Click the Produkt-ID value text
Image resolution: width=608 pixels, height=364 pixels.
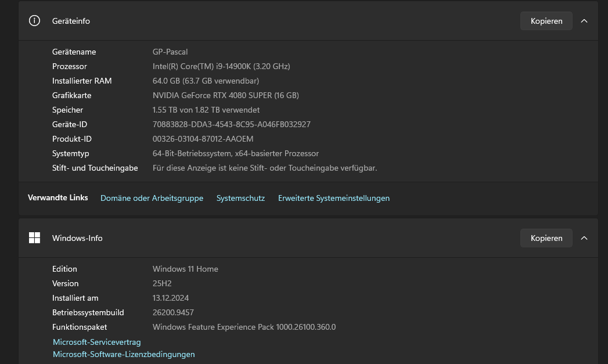(x=203, y=139)
